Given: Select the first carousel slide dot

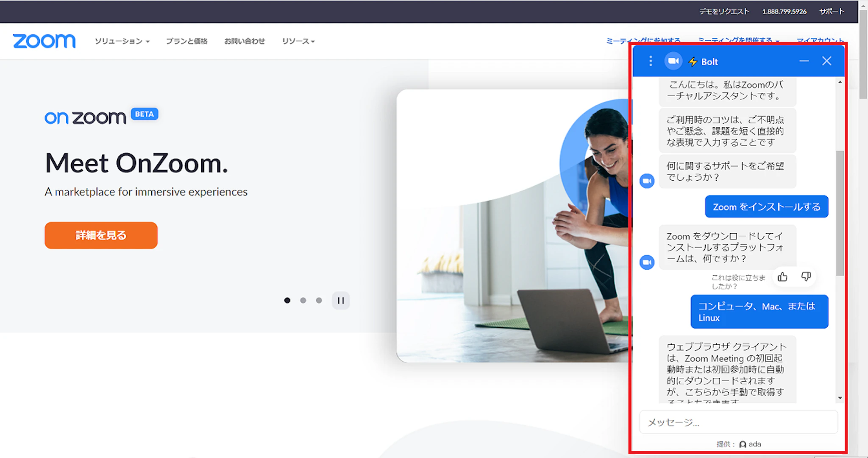Looking at the screenshot, I should click(x=287, y=301).
